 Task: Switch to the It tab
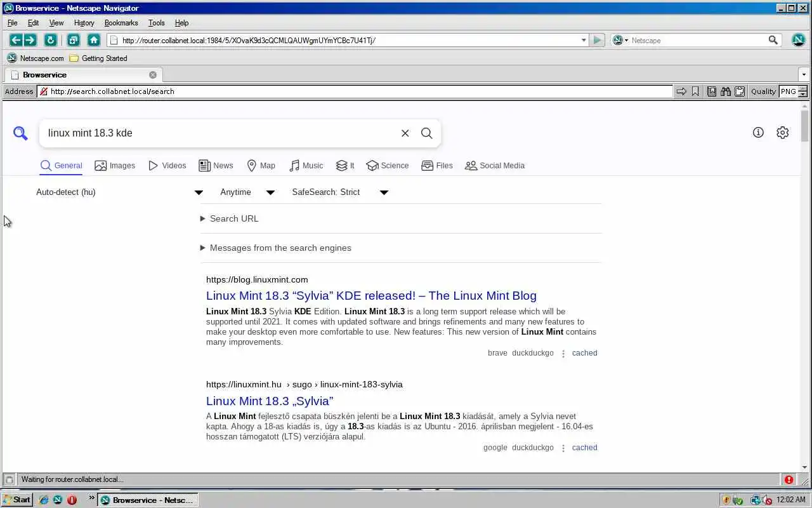coord(345,166)
